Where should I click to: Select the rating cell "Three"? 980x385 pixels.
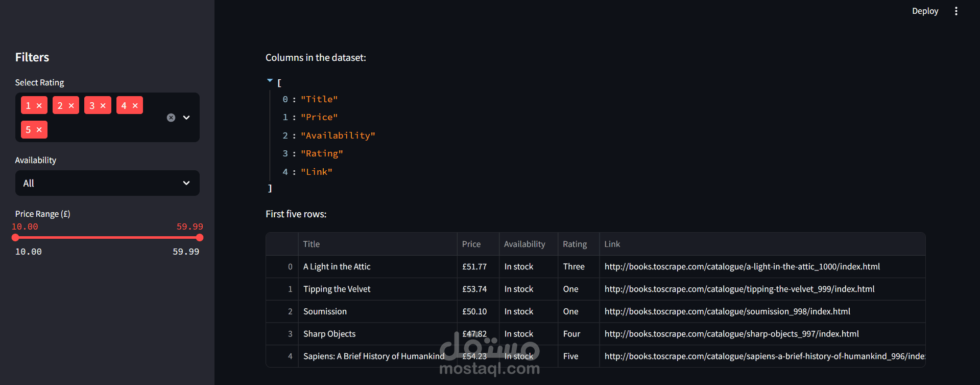click(579, 266)
